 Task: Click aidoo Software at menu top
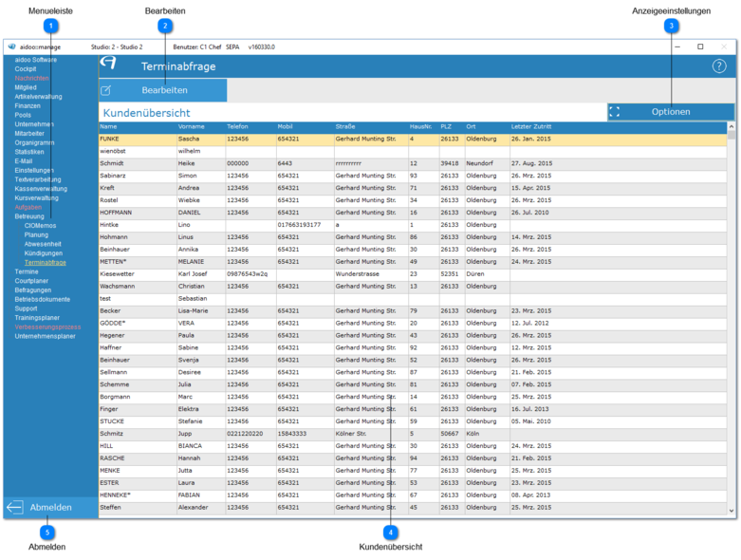[36, 60]
